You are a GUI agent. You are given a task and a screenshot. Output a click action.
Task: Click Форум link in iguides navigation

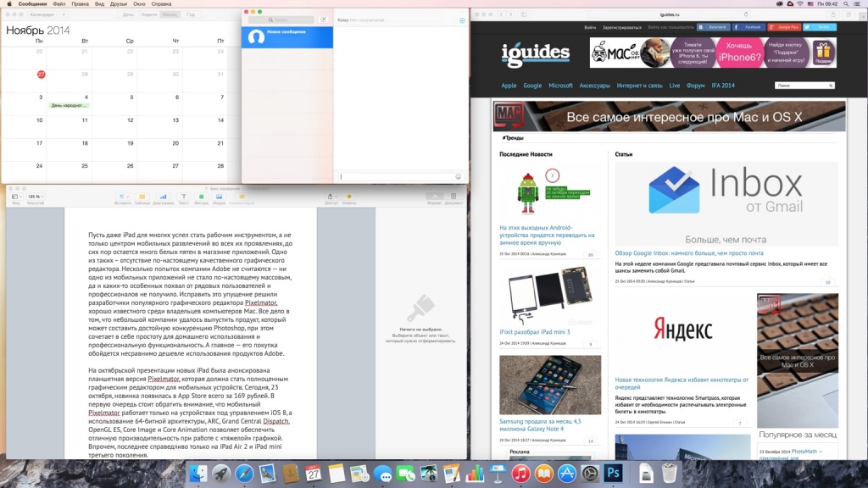coord(695,86)
